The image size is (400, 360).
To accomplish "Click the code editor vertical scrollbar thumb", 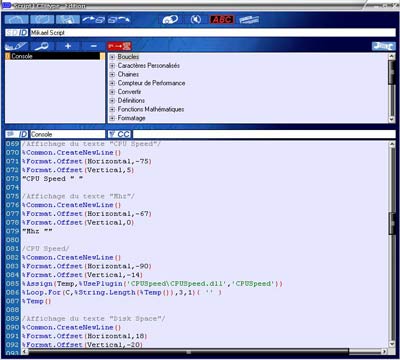I will click(392, 224).
